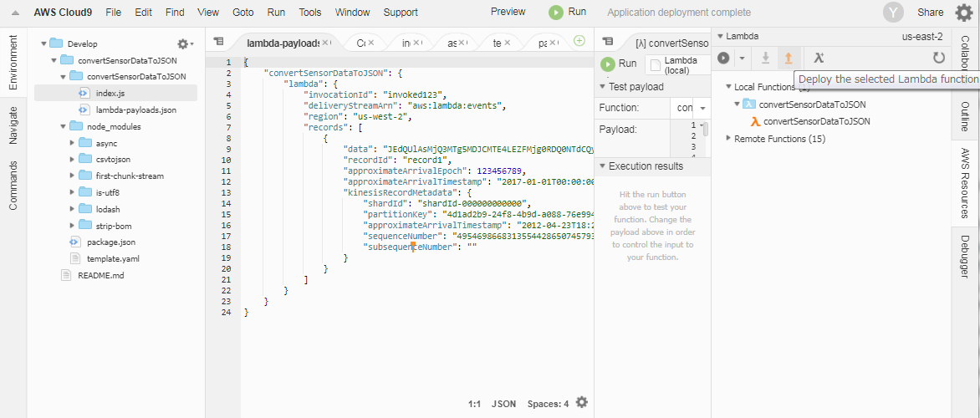The image size is (980, 418).
Task: Open the AWS Resources right side tab
Action: pyautogui.click(x=964, y=183)
